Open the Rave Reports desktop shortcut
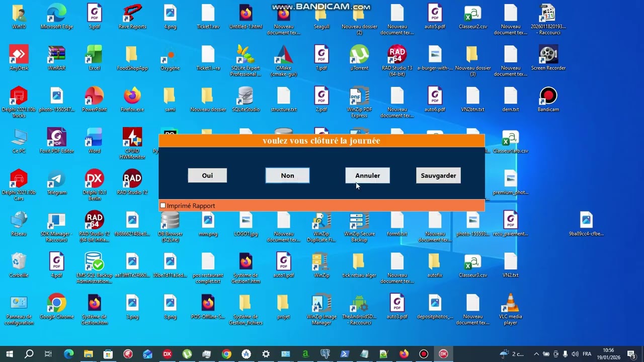644x362 pixels. (132, 17)
